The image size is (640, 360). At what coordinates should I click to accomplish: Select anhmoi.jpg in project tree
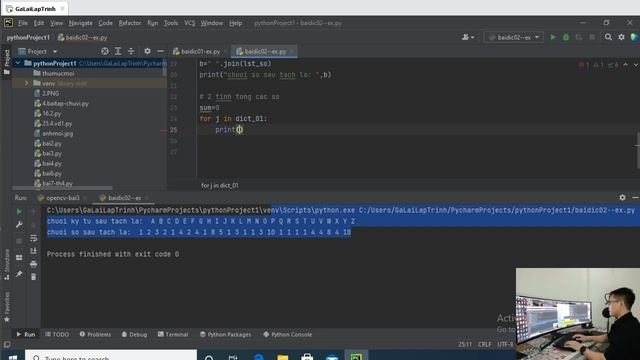(58, 133)
